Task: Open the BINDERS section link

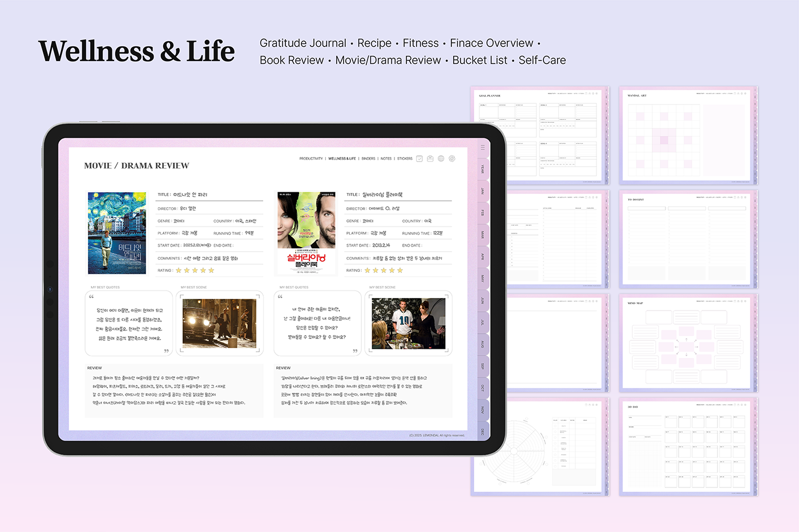Action: click(368, 159)
